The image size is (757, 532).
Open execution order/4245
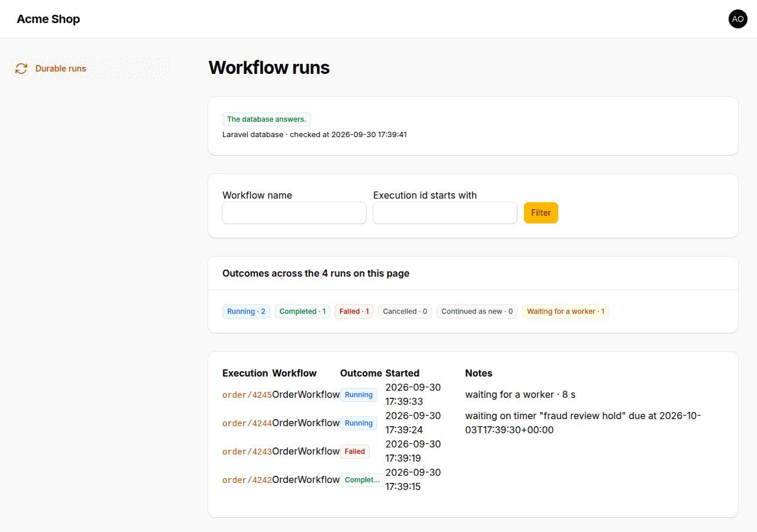[x=247, y=395]
